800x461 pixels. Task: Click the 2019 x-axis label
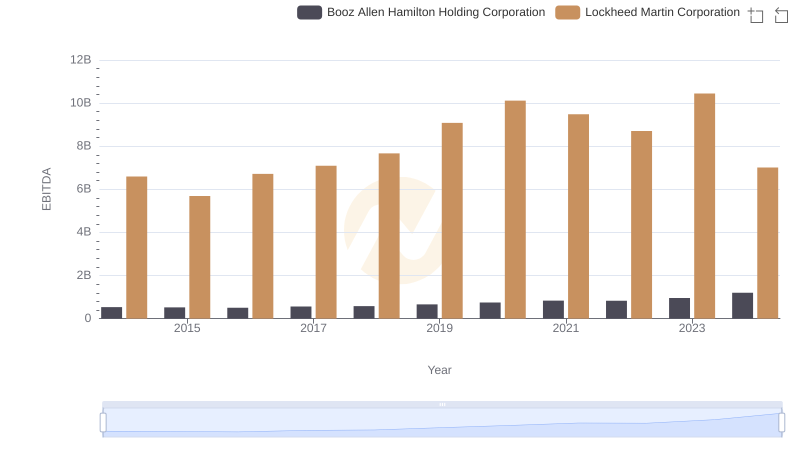[x=439, y=328]
